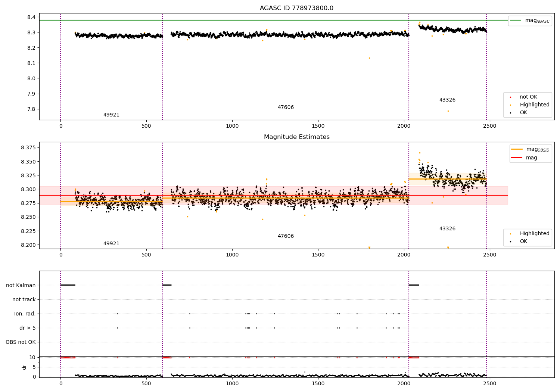Screen dimensions: 560x392
Task: Click "Highlighted" in the top plot legend
Action: click(534, 105)
